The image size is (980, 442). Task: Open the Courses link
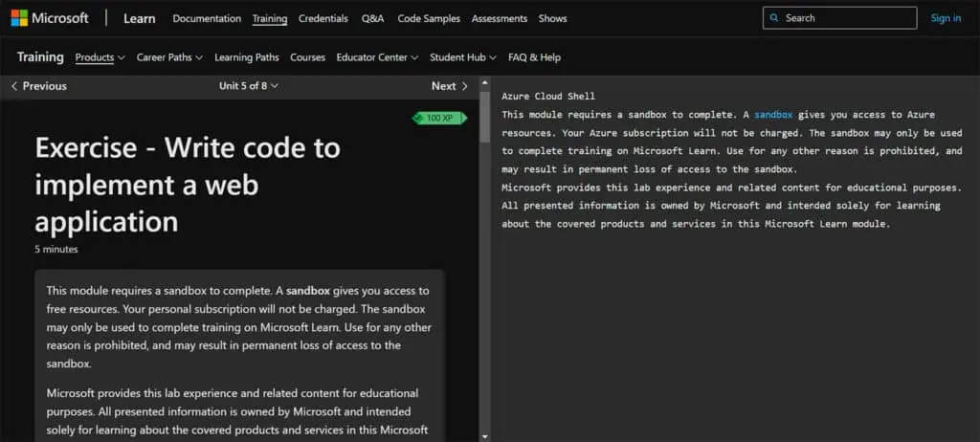click(307, 57)
